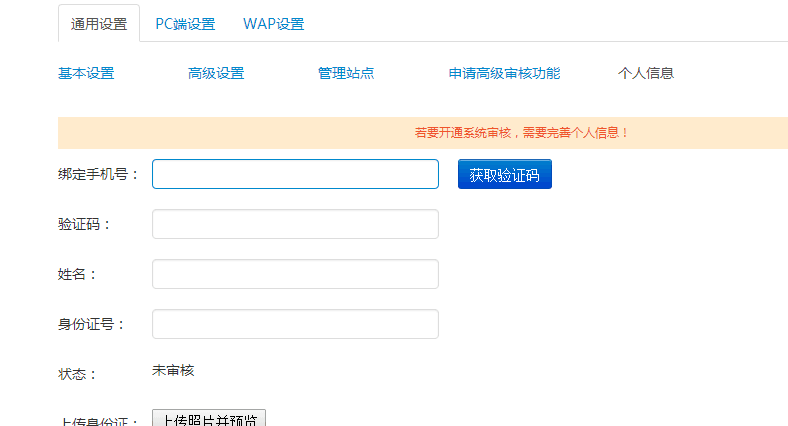Click the 身份证号 label
This screenshot has width=788, height=426.
pyautogui.click(x=91, y=325)
